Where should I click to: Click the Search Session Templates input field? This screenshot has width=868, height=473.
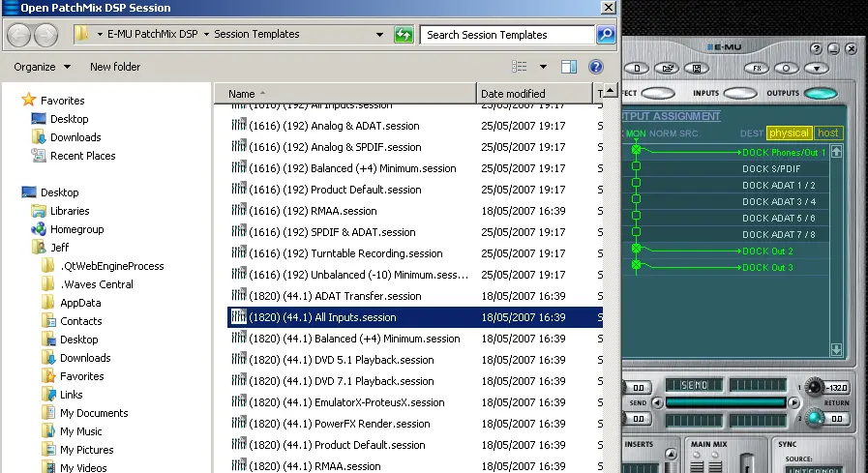(507, 35)
